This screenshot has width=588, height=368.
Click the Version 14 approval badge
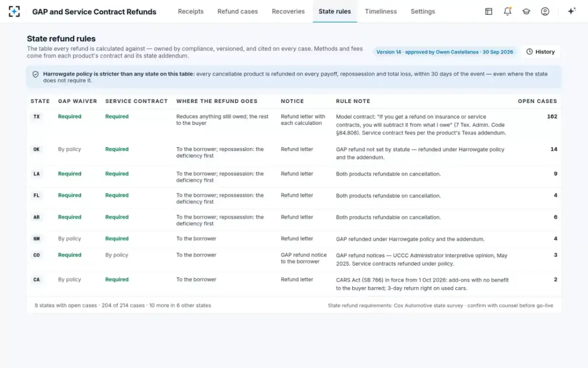pyautogui.click(x=444, y=52)
